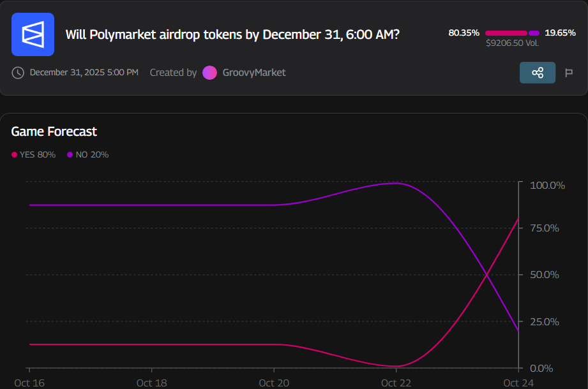Screen dimensions: 588x389
Task: Click the Created by label
Action: 173,73
